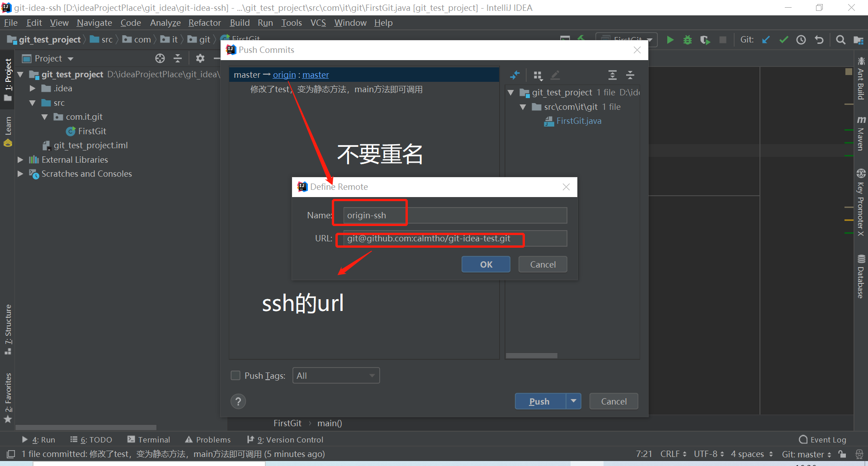The image size is (868, 466).
Task: Open the Refactor menu
Action: pyautogui.click(x=204, y=23)
